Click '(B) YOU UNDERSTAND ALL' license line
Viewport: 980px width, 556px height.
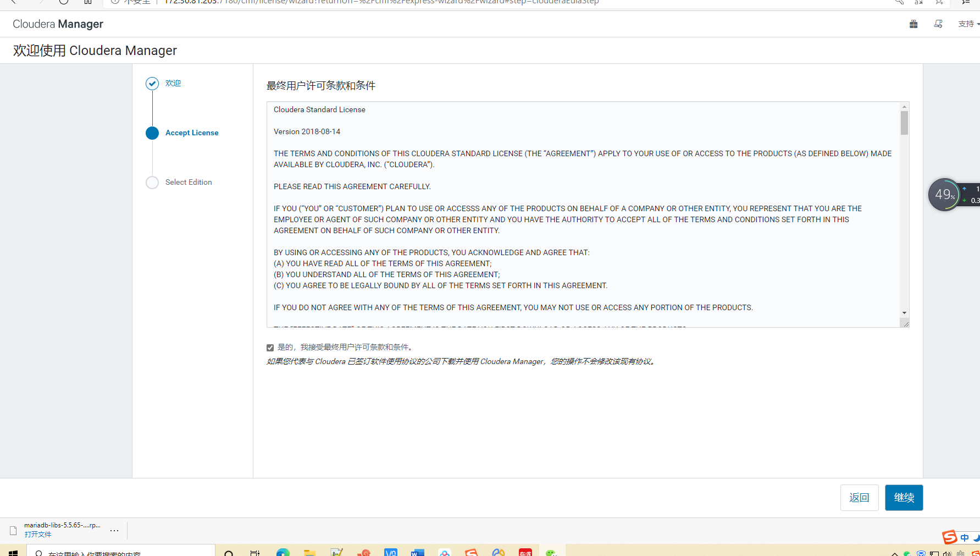[x=387, y=275]
